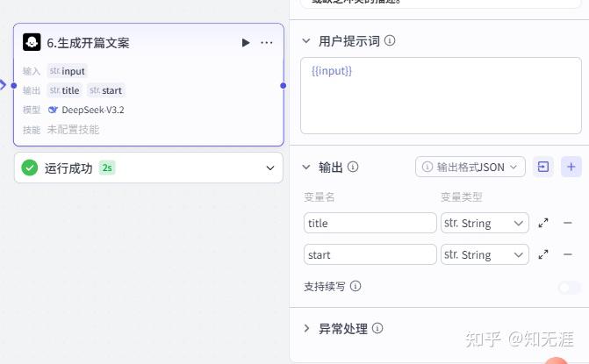Edit the start variable name field

pyautogui.click(x=370, y=254)
